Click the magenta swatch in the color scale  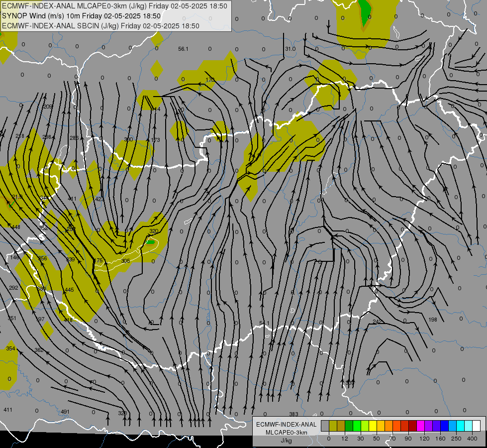(420, 426)
